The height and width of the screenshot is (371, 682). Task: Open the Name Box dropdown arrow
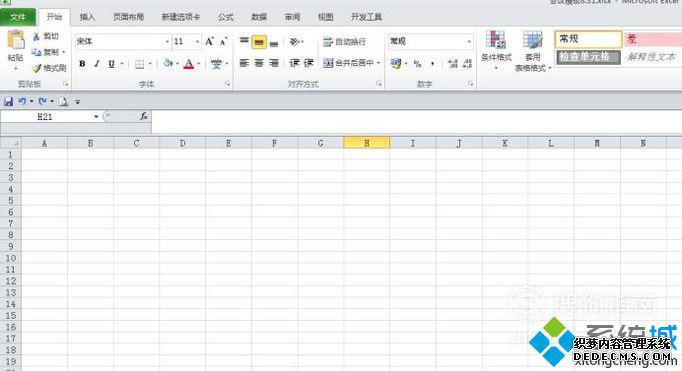(x=96, y=117)
